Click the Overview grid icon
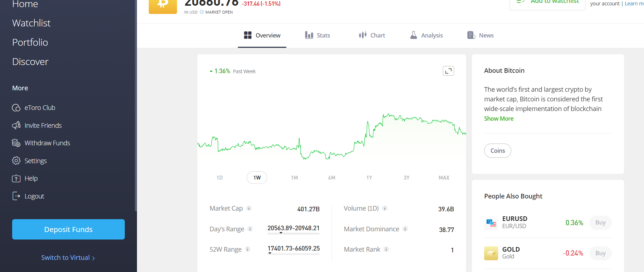The height and width of the screenshot is (272, 644). click(248, 35)
